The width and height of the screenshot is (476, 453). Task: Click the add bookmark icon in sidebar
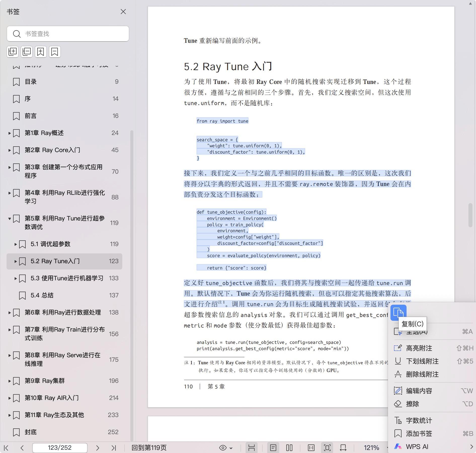pyautogui.click(x=41, y=52)
